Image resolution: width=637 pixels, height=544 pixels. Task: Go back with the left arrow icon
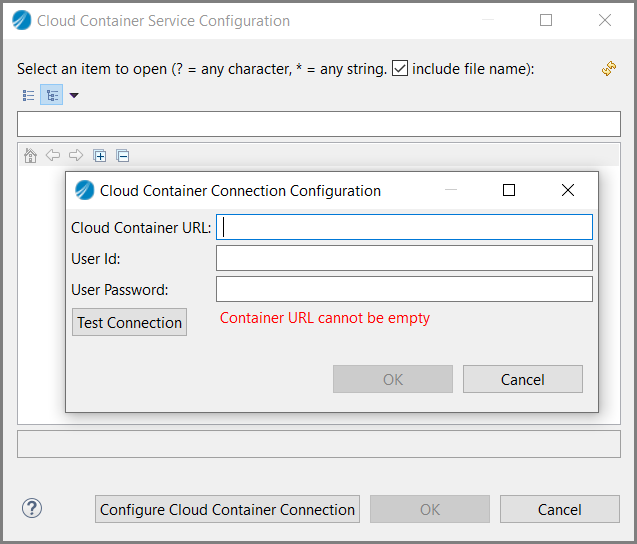click(53, 155)
